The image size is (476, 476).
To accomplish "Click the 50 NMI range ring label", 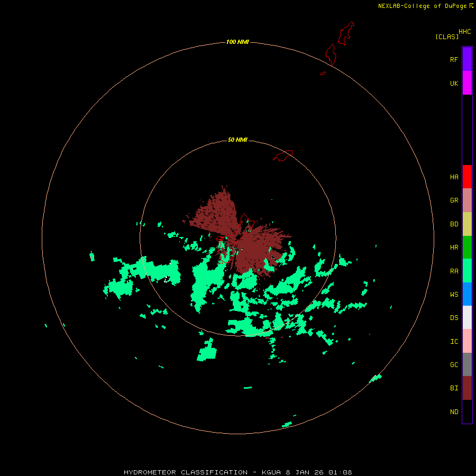I will point(237,140).
